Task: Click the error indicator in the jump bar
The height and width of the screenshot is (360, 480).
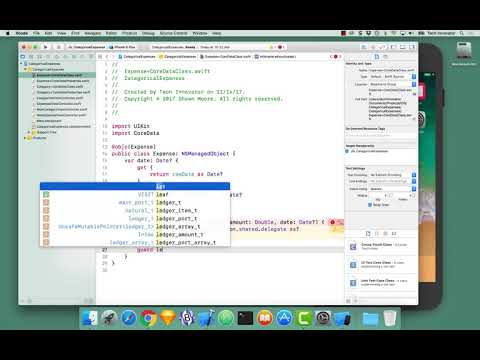Action: (x=336, y=57)
